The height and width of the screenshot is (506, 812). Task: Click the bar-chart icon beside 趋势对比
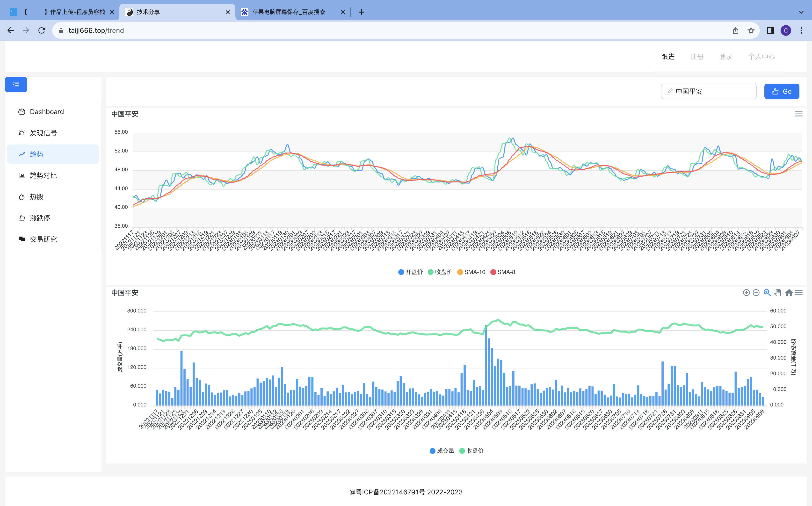coord(22,175)
